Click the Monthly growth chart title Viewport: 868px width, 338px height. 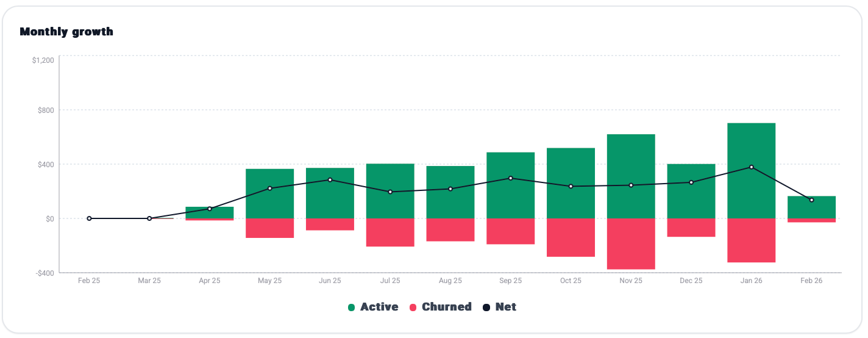point(66,32)
